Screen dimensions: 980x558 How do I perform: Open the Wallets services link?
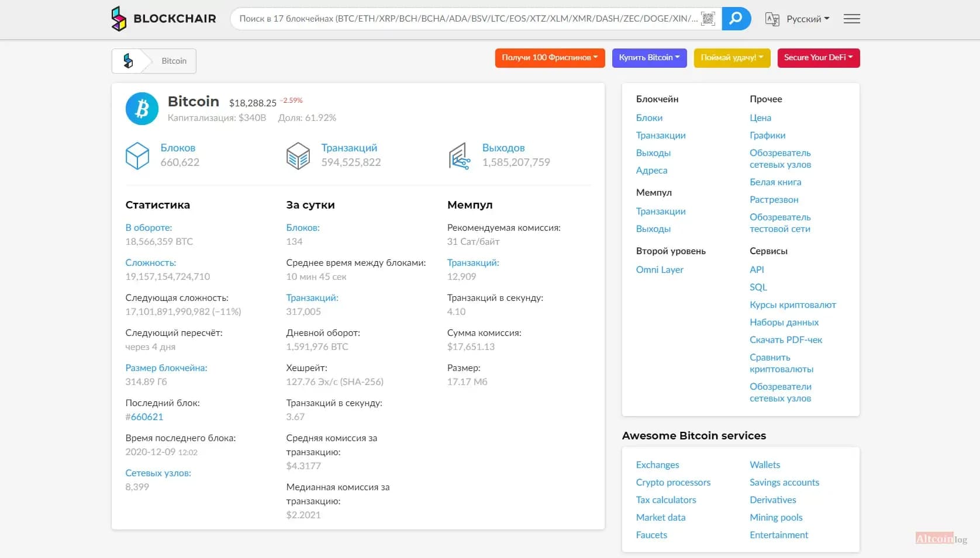(765, 465)
